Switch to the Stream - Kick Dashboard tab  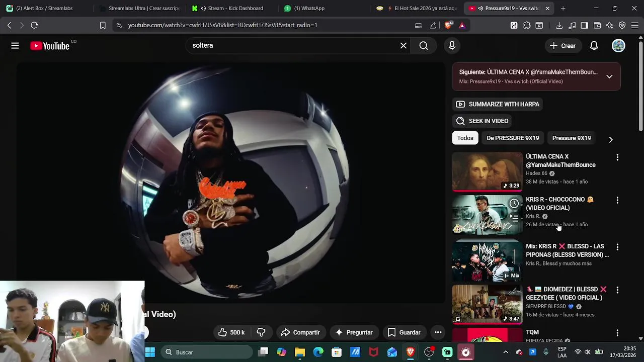coord(231,8)
